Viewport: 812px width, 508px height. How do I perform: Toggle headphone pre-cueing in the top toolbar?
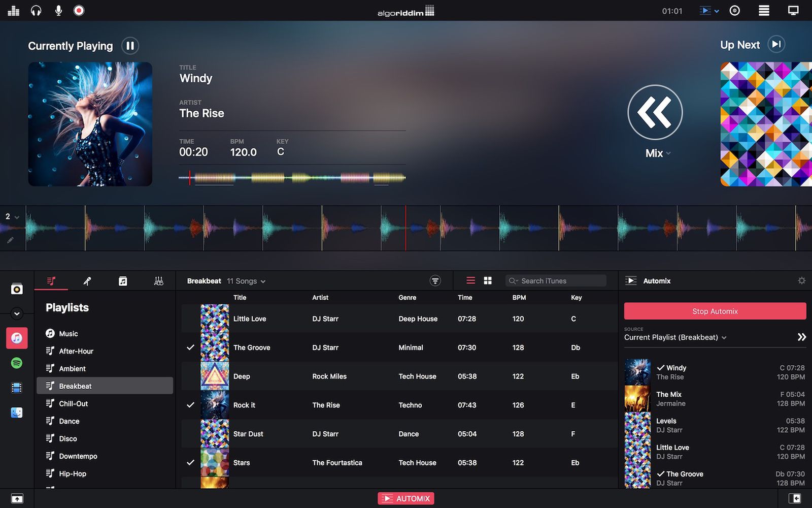36,10
